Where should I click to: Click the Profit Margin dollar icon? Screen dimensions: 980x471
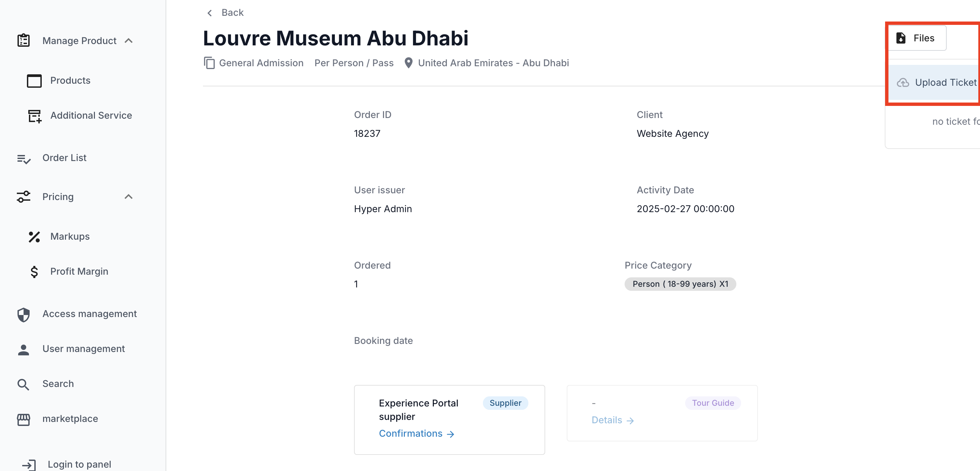pos(34,272)
